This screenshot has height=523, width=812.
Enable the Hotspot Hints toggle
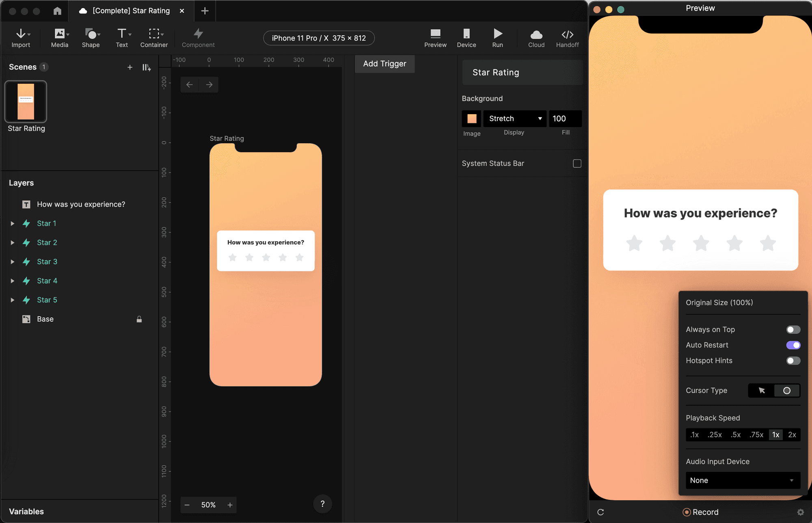pyautogui.click(x=793, y=361)
